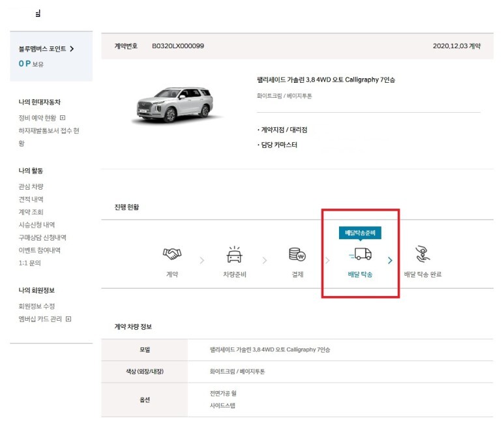Click the 배달탁송준비 status badge

(x=360, y=233)
